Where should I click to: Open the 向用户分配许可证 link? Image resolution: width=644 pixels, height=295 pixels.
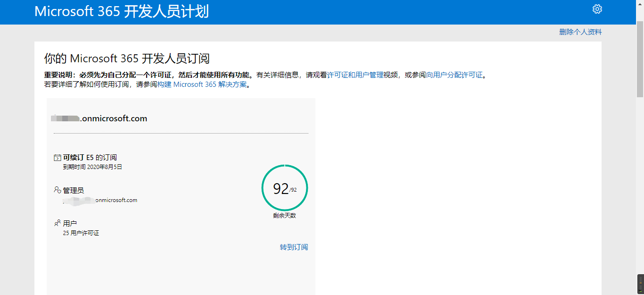(x=454, y=75)
